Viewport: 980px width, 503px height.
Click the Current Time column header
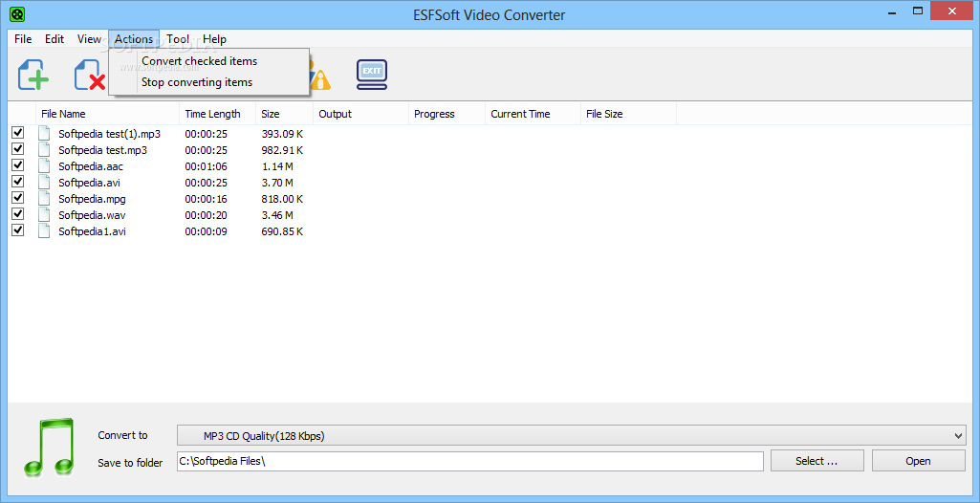pyautogui.click(x=534, y=114)
